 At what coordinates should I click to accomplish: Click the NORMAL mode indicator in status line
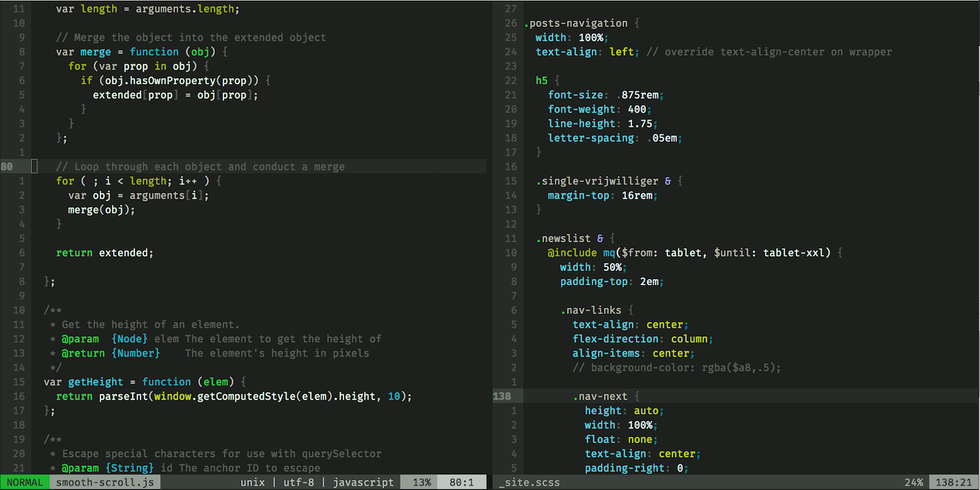click(x=25, y=482)
